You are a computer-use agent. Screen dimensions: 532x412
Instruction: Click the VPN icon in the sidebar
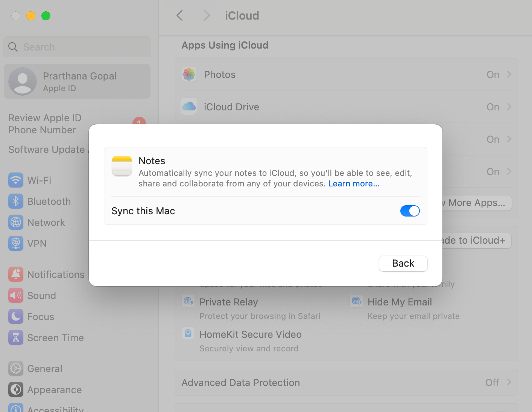pyautogui.click(x=15, y=243)
